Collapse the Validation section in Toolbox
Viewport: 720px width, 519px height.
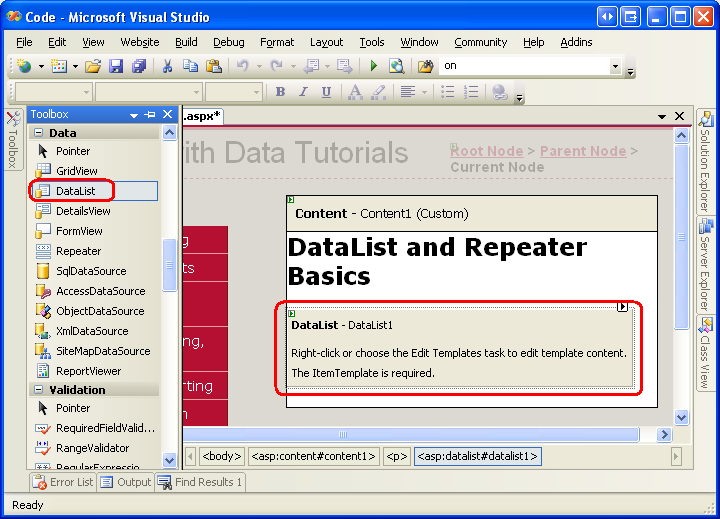pos(39,390)
